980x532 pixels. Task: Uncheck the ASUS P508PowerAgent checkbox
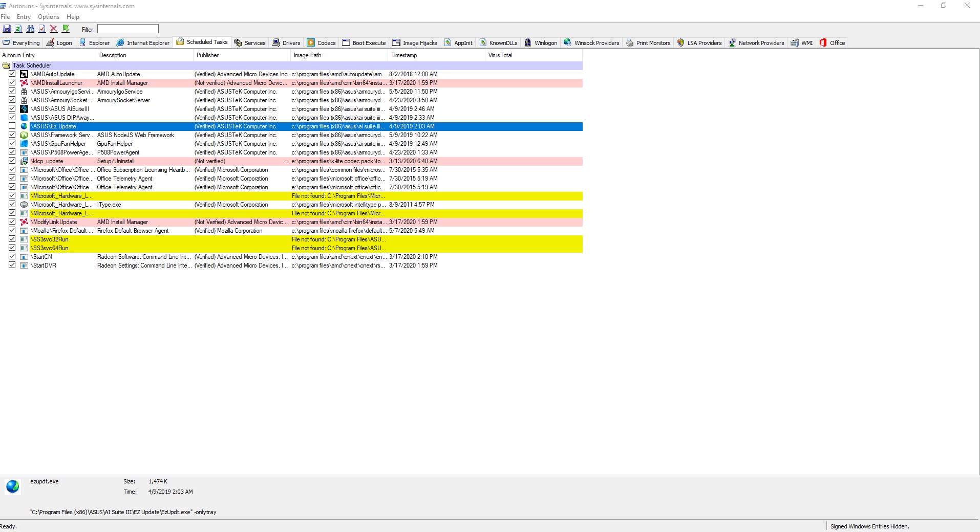pyautogui.click(x=12, y=152)
